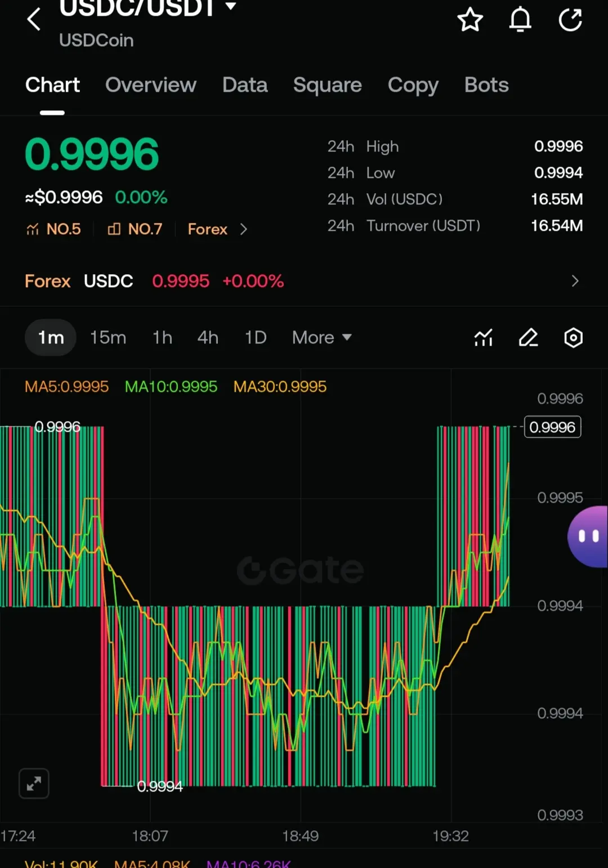Tap the 0.9993 price axis label
The image size is (608, 868).
click(x=560, y=815)
